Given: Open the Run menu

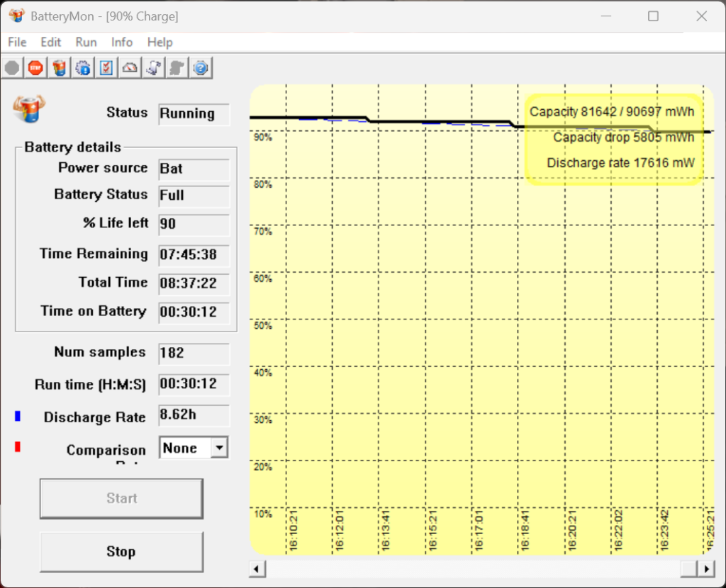Looking at the screenshot, I should click(x=86, y=42).
